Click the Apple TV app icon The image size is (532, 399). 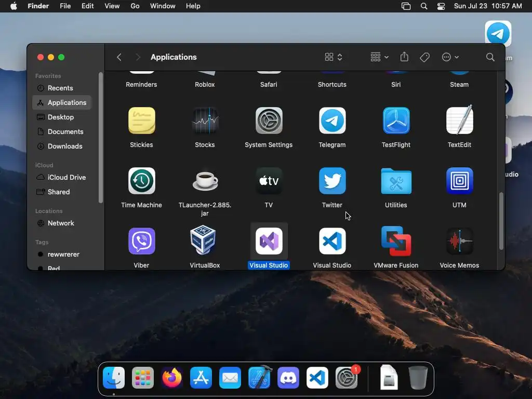pyautogui.click(x=269, y=181)
